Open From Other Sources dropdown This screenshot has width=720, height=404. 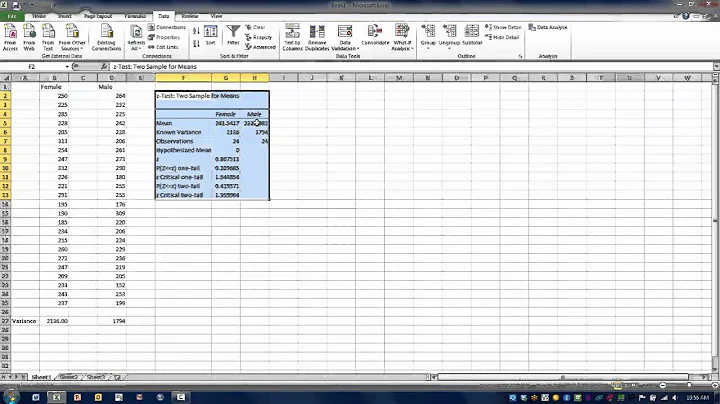click(72, 37)
